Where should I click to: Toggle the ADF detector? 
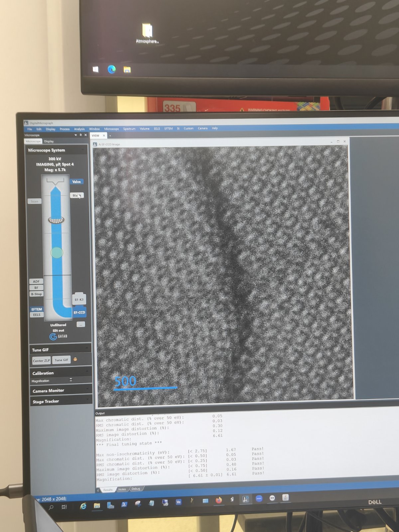(x=36, y=281)
